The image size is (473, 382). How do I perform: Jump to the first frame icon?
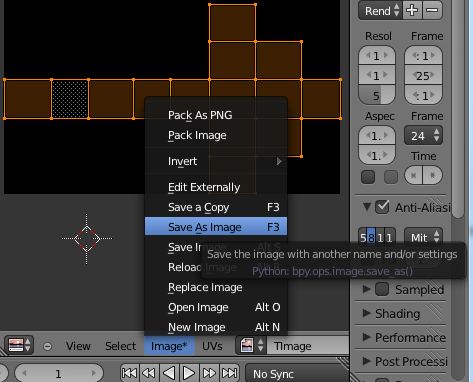click(x=129, y=373)
